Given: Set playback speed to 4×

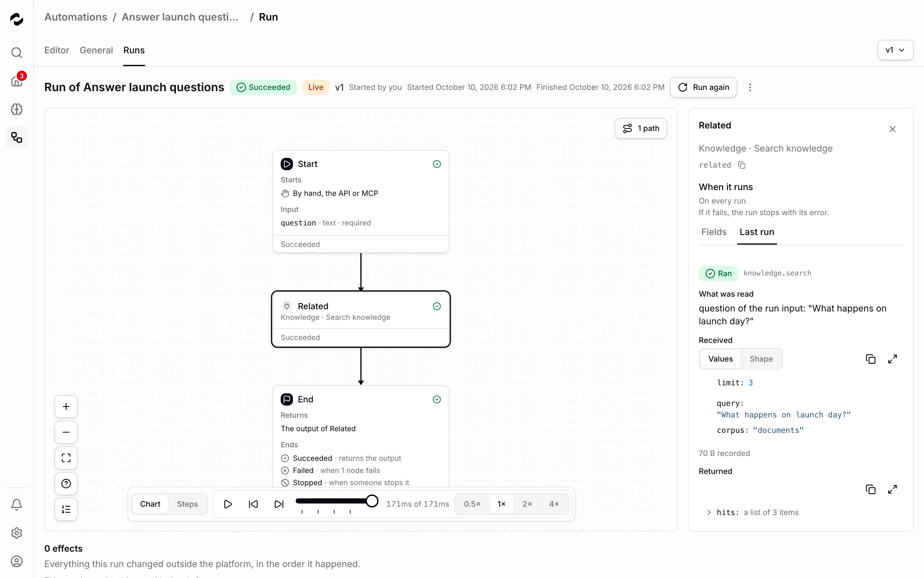Looking at the screenshot, I should tap(554, 504).
